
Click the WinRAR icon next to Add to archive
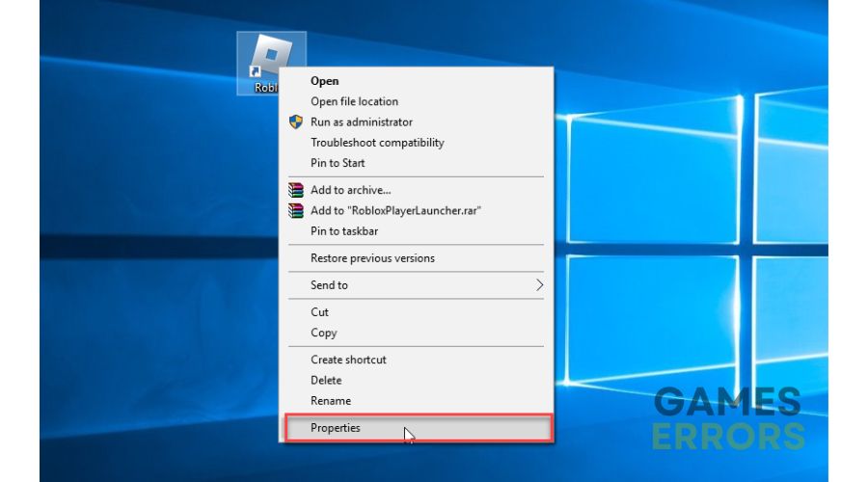296,190
